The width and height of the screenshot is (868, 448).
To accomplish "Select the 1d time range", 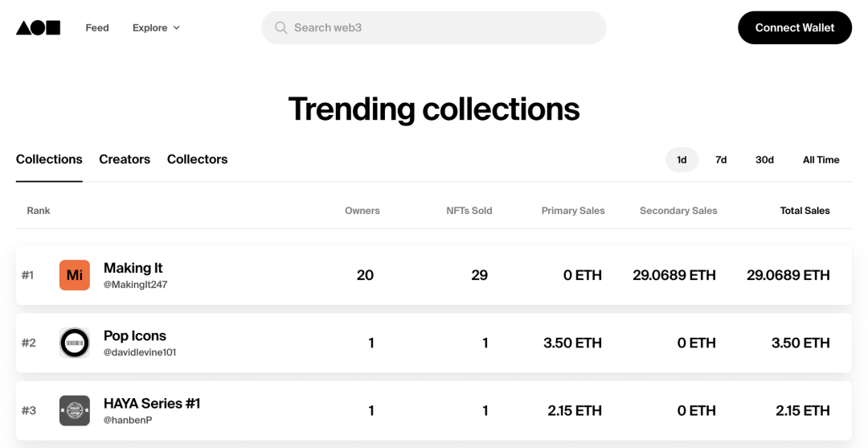I will 682,159.
